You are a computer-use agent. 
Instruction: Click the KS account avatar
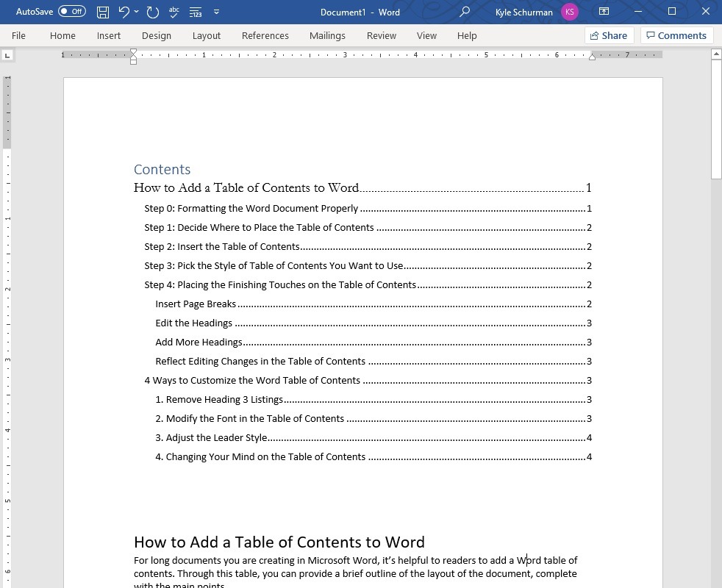click(570, 12)
